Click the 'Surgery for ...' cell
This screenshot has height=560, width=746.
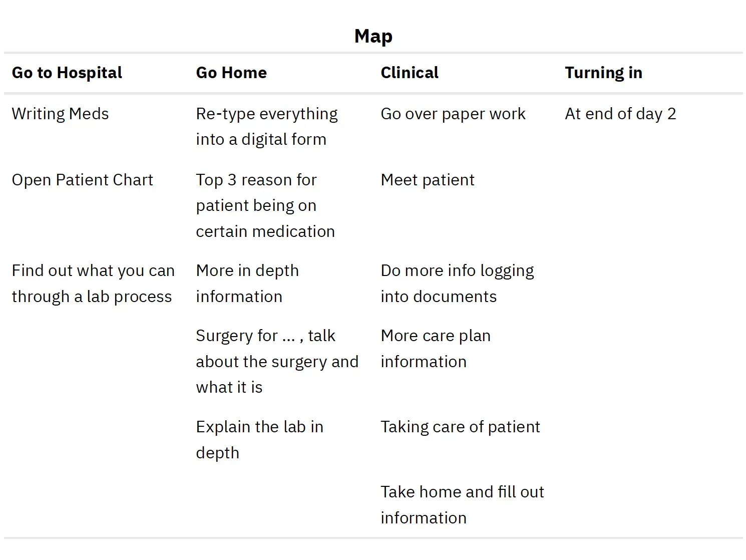tap(277, 361)
